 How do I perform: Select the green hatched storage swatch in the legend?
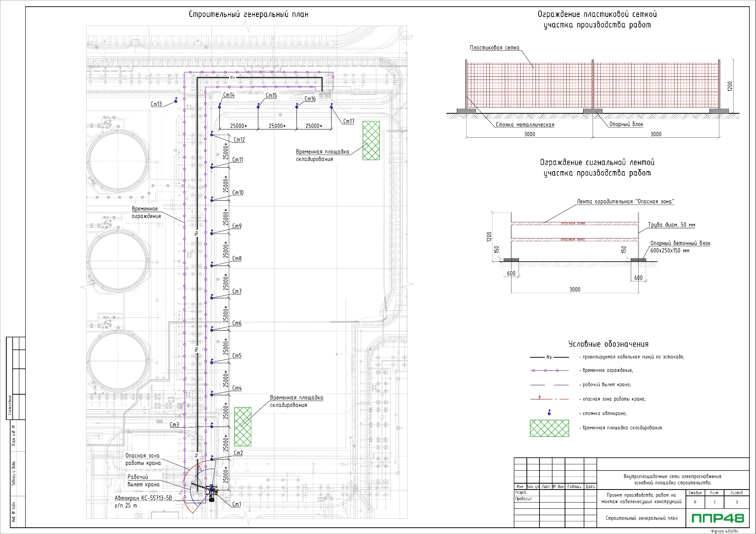click(x=549, y=428)
